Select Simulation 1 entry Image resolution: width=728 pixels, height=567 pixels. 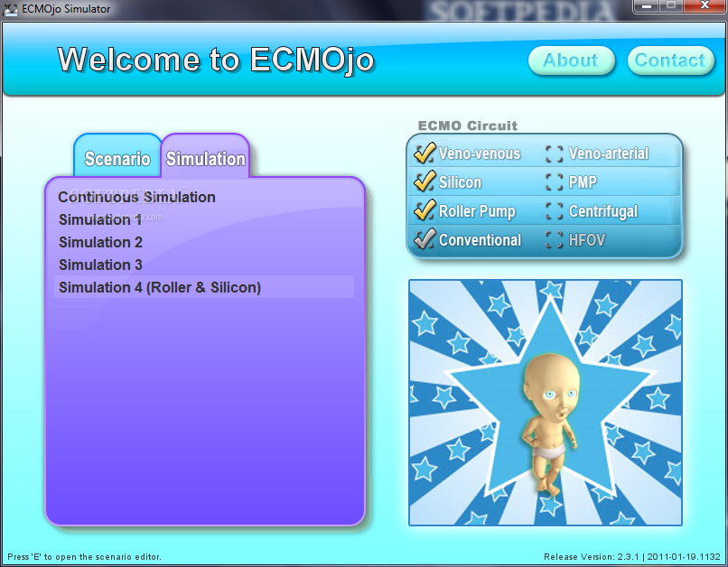(100, 219)
